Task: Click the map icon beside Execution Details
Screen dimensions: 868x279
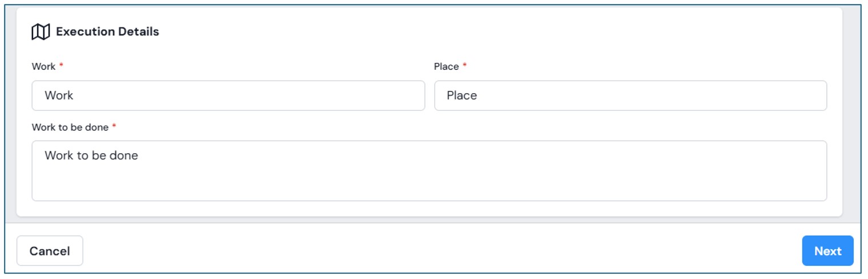Action: 41,32
